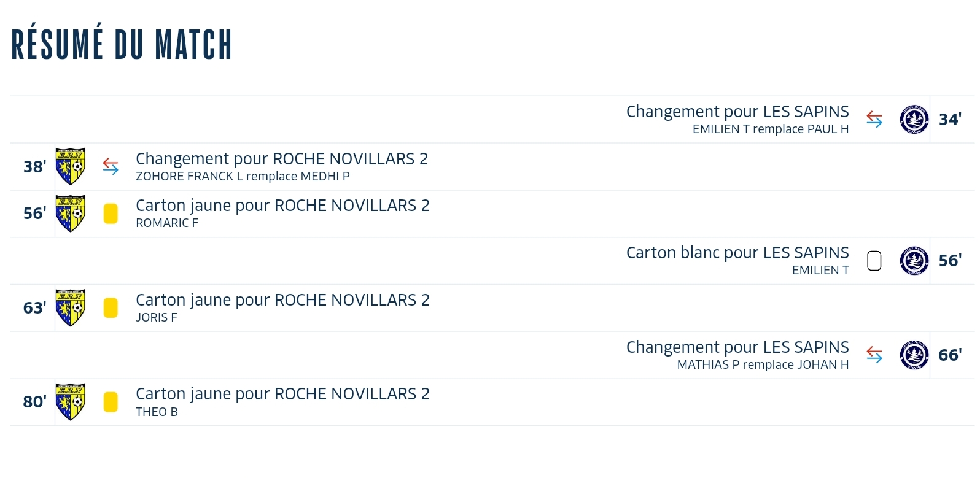The width and height of the screenshot is (980, 478).
Task: Click the substitution arrows icon at 38'
Action: coord(111,166)
